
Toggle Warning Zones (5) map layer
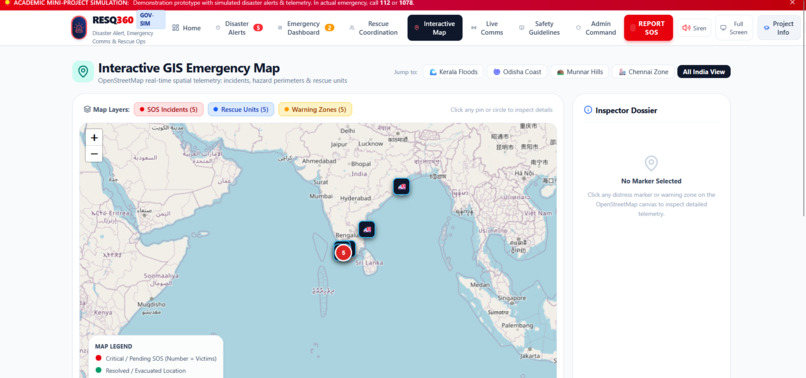[315, 110]
